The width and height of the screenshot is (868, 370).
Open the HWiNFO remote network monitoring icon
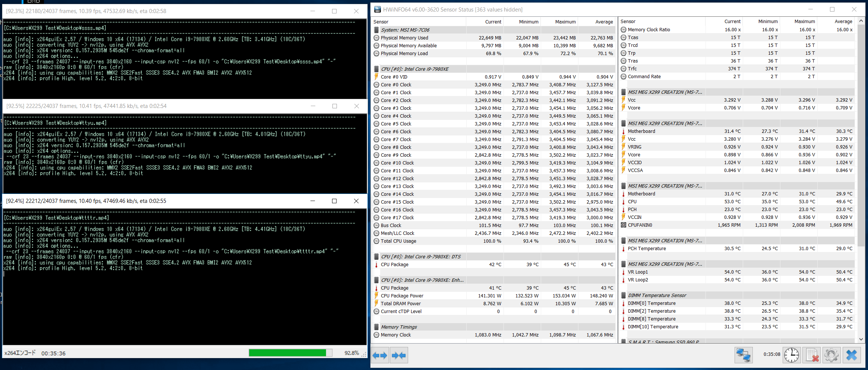[x=743, y=355]
